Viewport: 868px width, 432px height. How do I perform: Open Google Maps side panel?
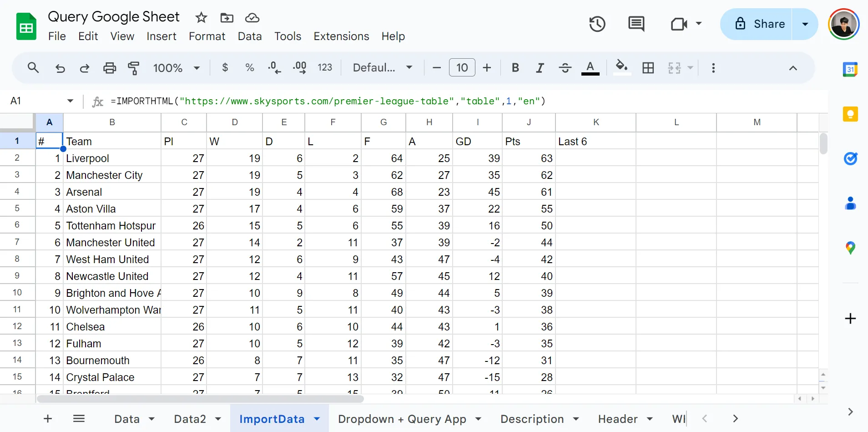point(850,248)
